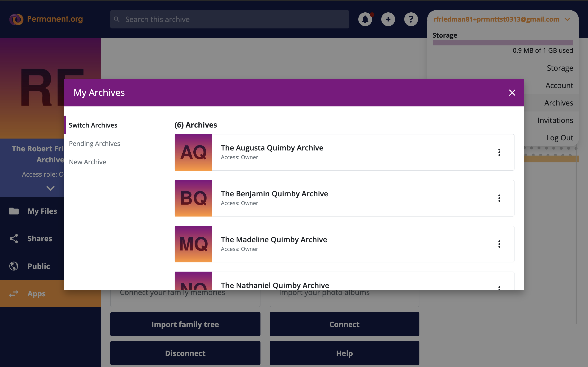
Task: Open kebab menu for Madeline Quimby Archive
Action: pos(499,244)
